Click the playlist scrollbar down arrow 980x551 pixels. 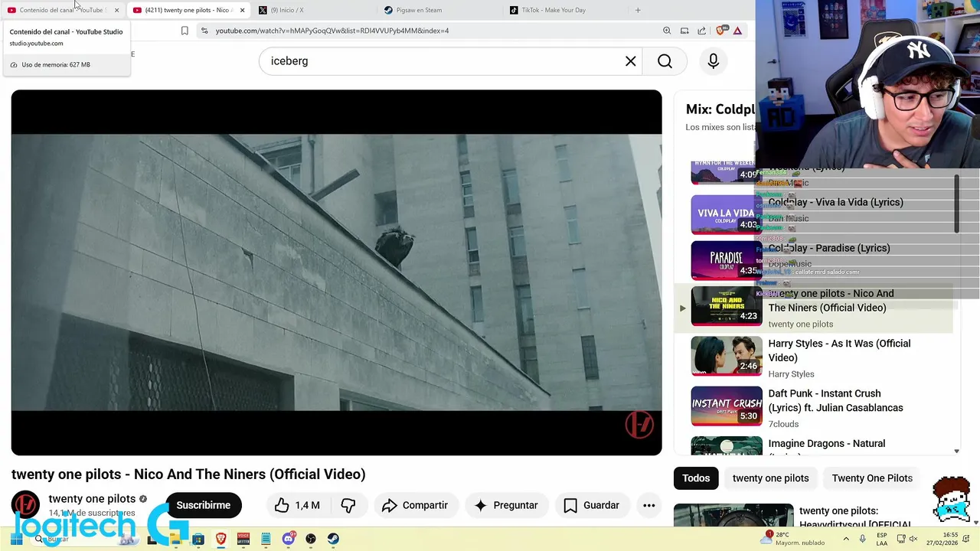956,452
